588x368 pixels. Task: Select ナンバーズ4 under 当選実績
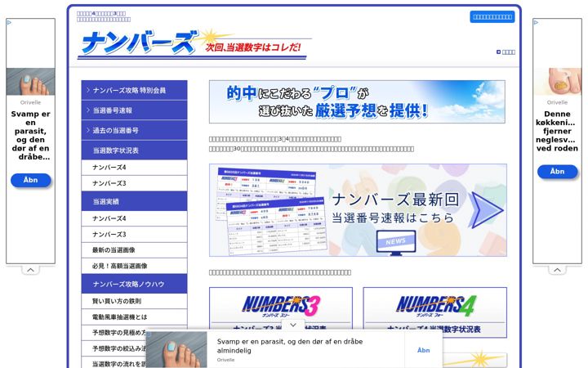[x=134, y=218]
